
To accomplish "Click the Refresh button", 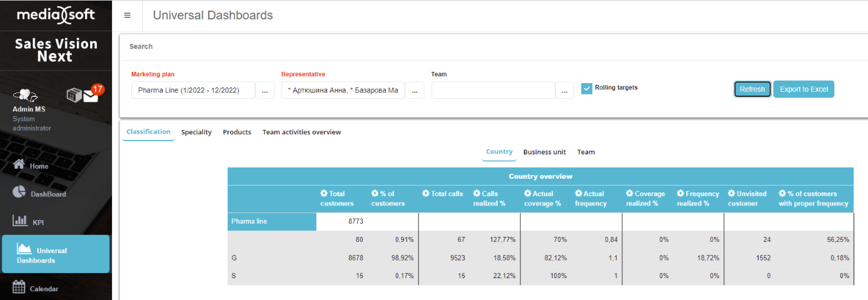I will (x=752, y=89).
